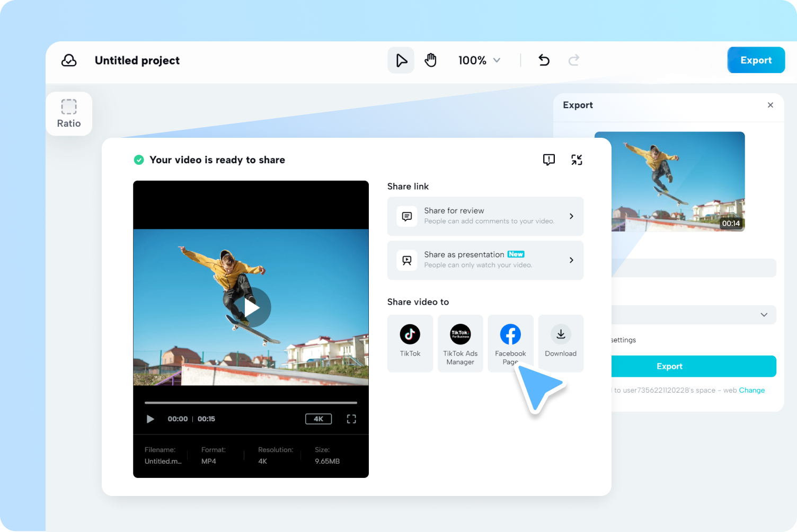Click the 'Your video is ready to share' heading

(217, 160)
